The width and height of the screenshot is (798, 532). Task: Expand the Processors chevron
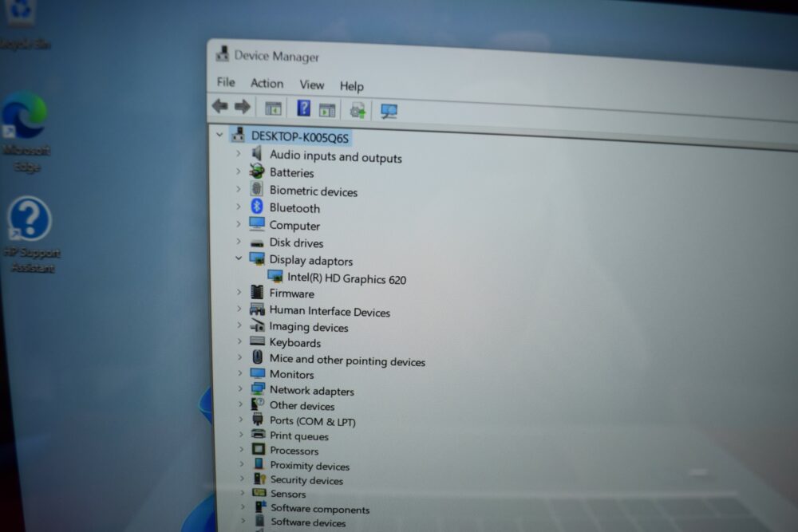pyautogui.click(x=241, y=449)
